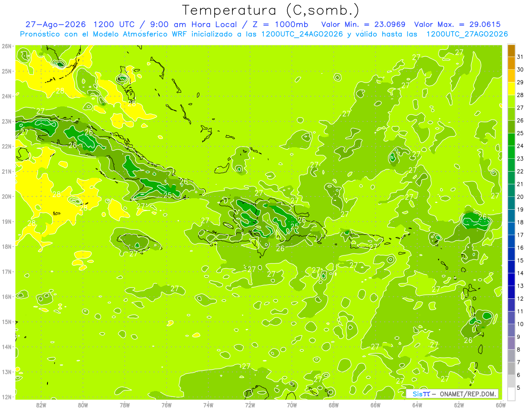The width and height of the screenshot is (532, 411).
Task: Select the '1200UTC_27AGO2026' validity stamp
Action: point(467,34)
